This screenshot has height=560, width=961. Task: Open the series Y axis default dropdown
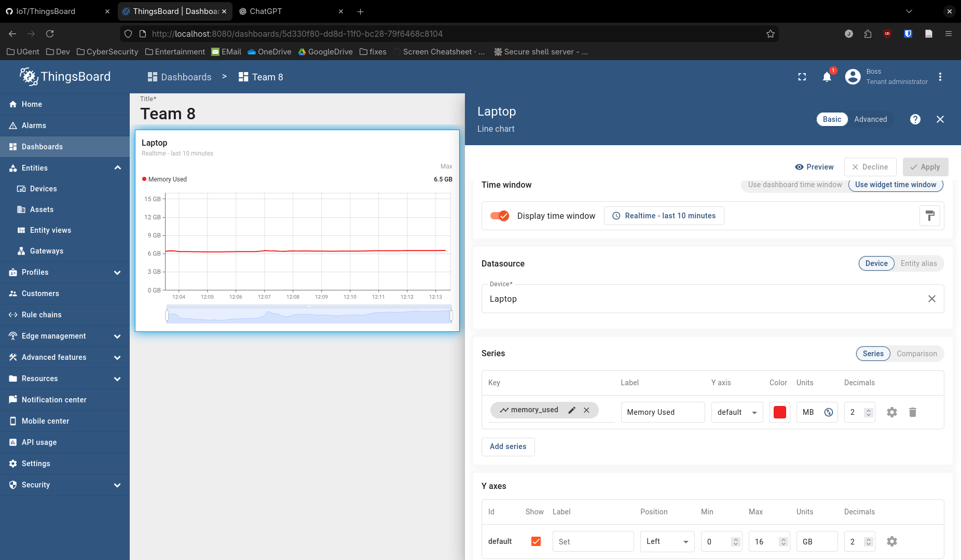point(737,412)
